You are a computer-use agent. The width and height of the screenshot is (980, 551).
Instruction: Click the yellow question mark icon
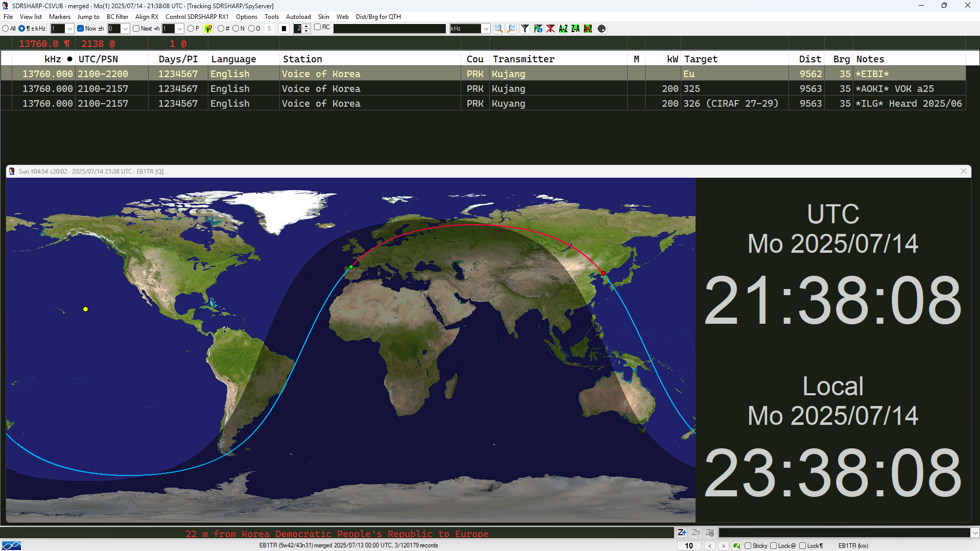click(208, 29)
